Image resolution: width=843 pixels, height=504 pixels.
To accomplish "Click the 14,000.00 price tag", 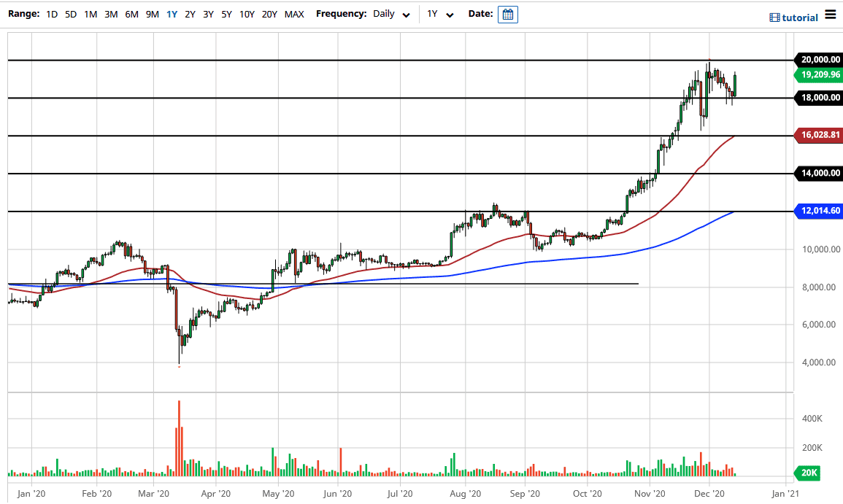I will coord(817,173).
